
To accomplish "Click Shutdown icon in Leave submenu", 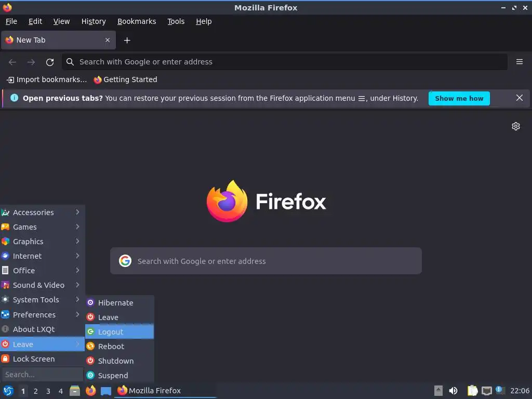I will 90,361.
